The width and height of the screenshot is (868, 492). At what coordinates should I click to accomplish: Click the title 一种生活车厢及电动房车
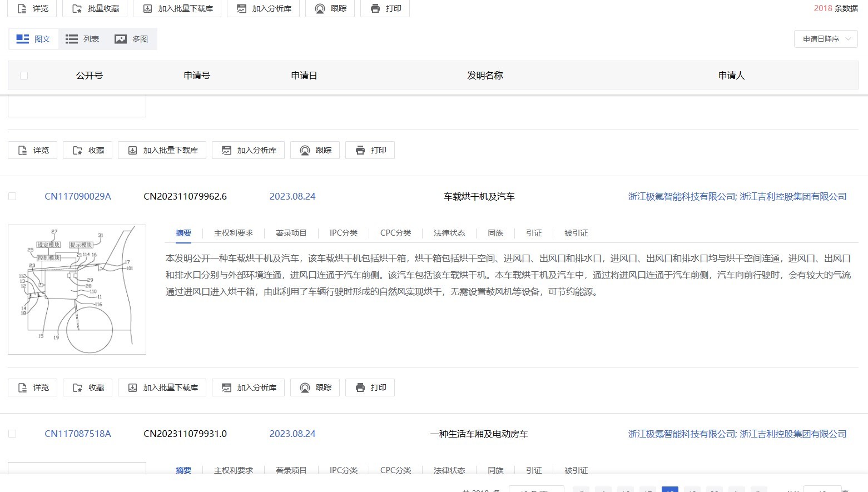coord(479,434)
